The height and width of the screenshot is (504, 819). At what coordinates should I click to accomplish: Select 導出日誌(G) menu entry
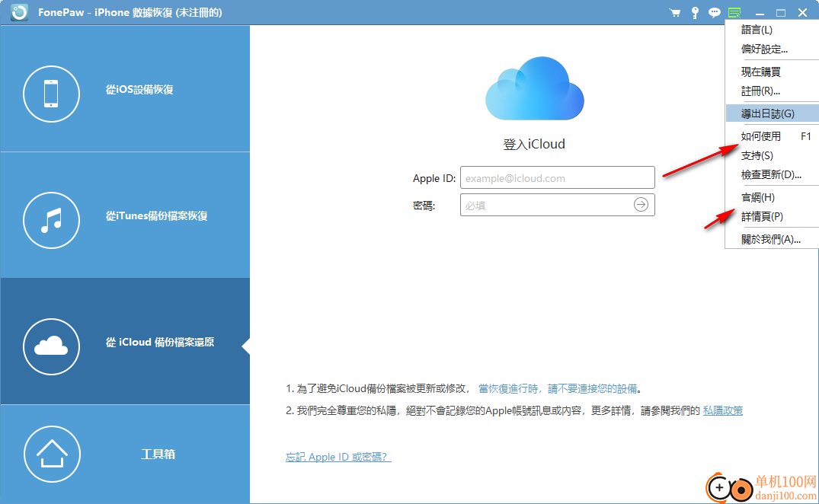pos(772,113)
